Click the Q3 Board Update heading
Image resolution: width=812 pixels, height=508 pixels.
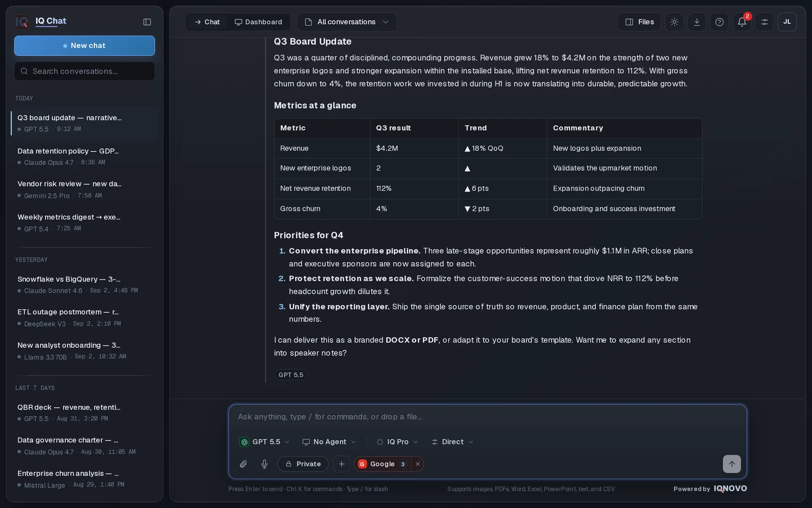coord(313,42)
